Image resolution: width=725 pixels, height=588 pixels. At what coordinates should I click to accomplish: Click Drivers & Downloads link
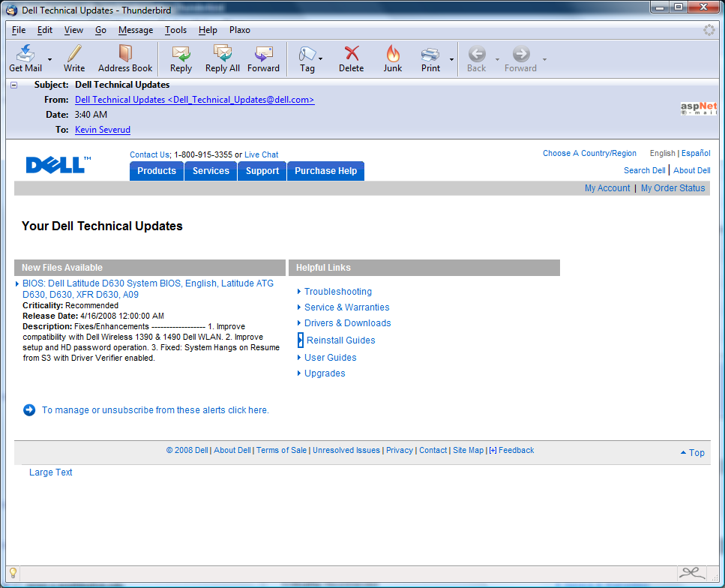(x=348, y=323)
